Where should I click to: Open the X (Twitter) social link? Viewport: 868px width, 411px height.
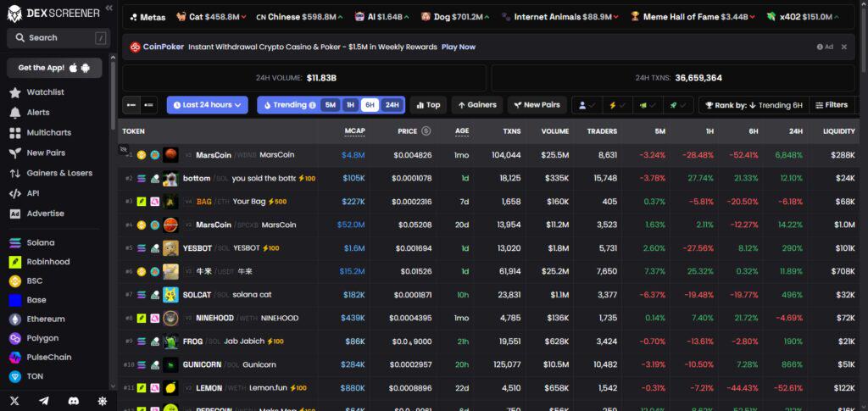[15, 401]
